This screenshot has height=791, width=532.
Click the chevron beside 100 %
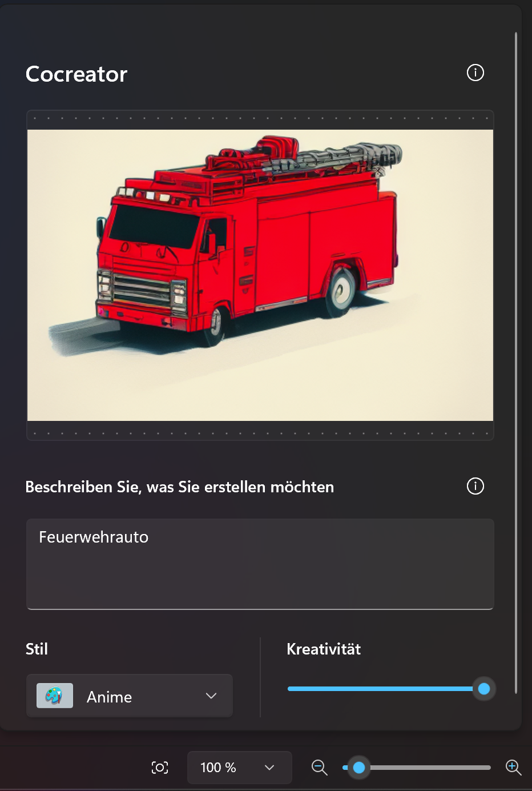269,768
